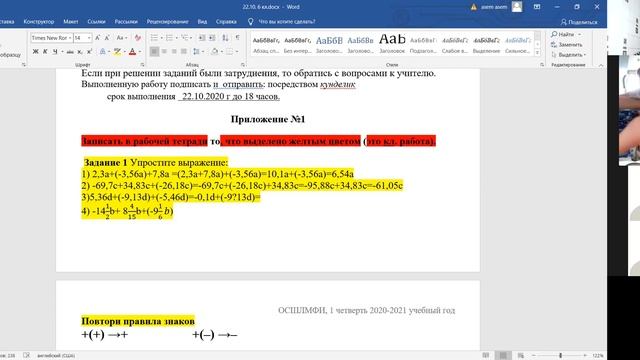Open underline style dropdown arrow

pyautogui.click(x=62, y=52)
